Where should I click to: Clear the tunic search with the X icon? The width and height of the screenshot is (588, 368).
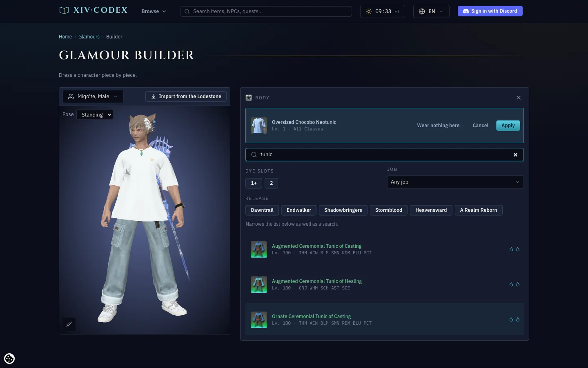click(x=515, y=155)
